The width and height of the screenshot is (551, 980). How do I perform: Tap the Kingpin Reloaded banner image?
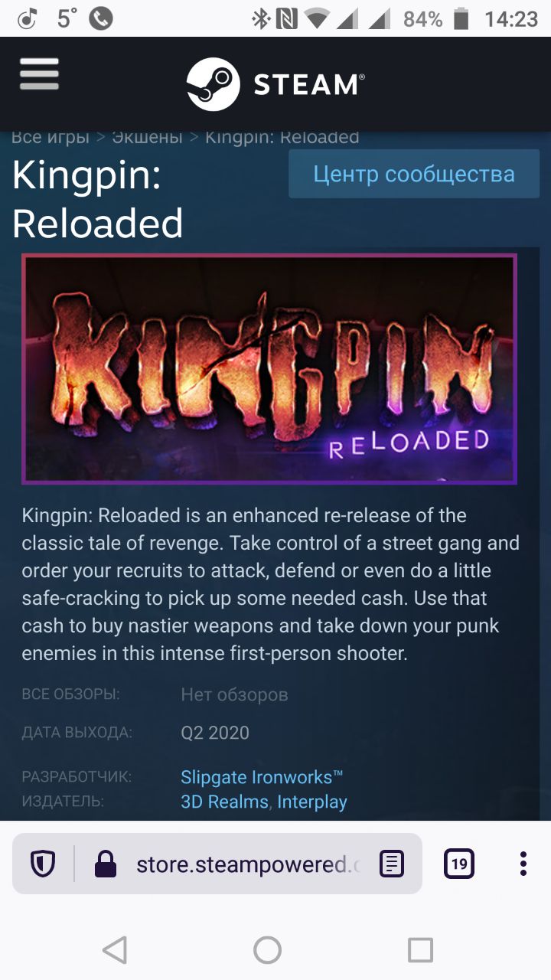[269, 369]
